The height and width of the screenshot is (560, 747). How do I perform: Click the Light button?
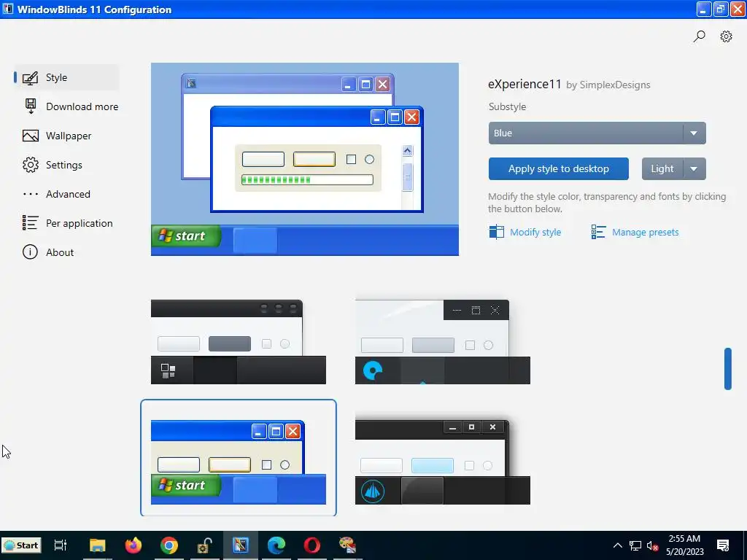[662, 168]
